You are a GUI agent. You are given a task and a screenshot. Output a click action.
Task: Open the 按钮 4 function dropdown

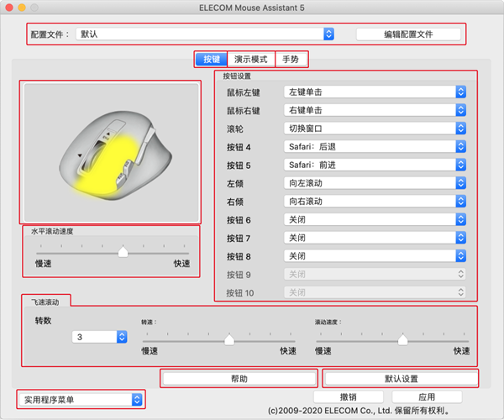tap(375, 147)
